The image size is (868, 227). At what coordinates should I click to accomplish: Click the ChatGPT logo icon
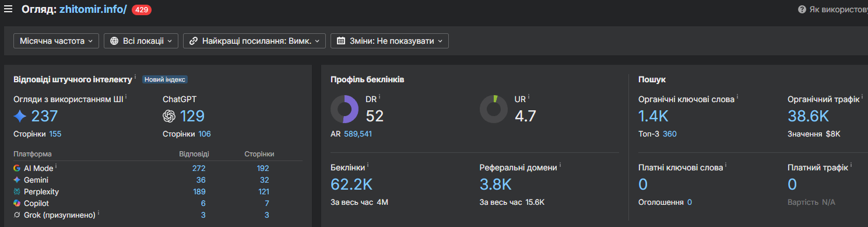[x=169, y=117]
